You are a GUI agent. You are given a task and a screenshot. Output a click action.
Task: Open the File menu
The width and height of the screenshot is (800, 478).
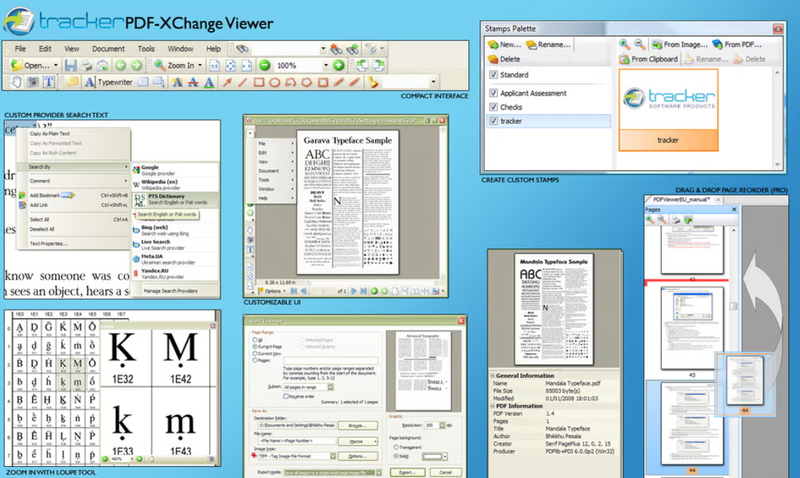(x=20, y=49)
